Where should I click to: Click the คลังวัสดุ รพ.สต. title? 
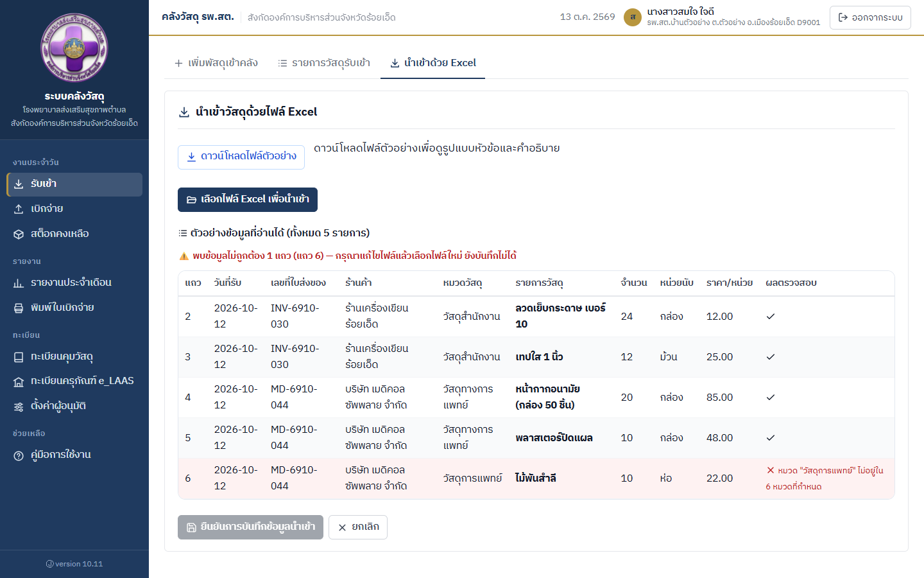(198, 17)
